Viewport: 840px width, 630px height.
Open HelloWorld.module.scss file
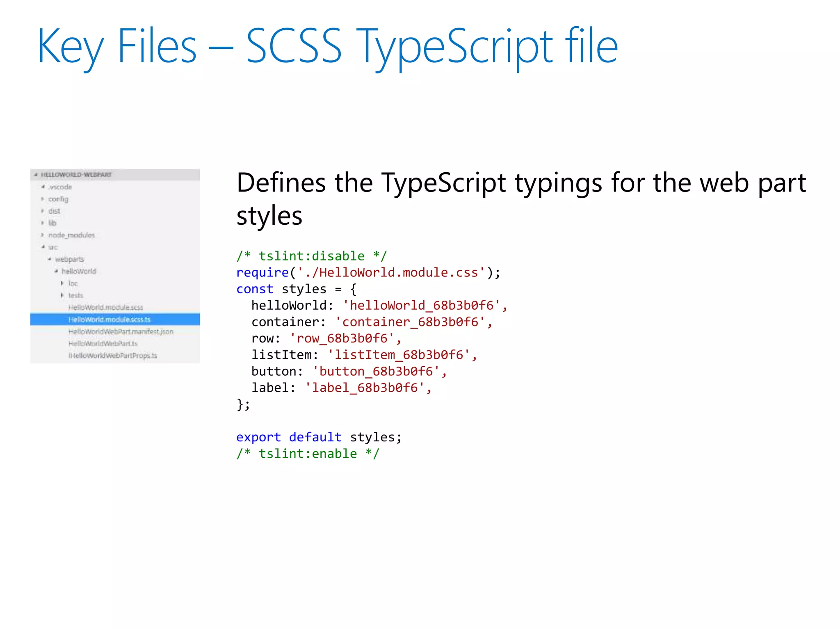[105, 308]
